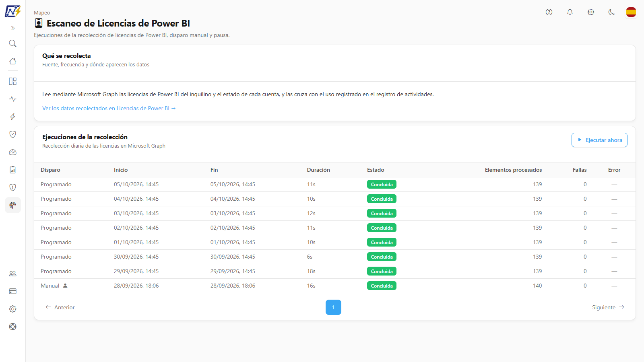Open the top-right settings gear
The image size is (644, 362).
click(591, 12)
